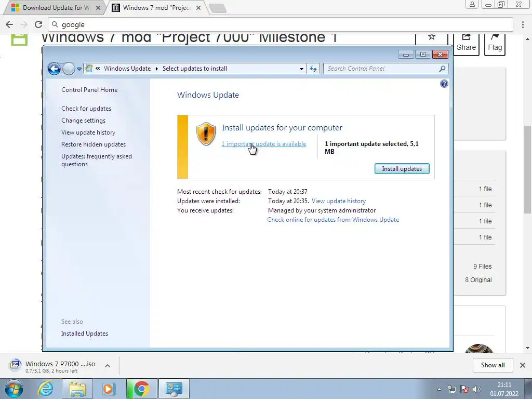Click the green floppy disk icon on webpage
Screen dimensions: 532x399
tap(19, 39)
